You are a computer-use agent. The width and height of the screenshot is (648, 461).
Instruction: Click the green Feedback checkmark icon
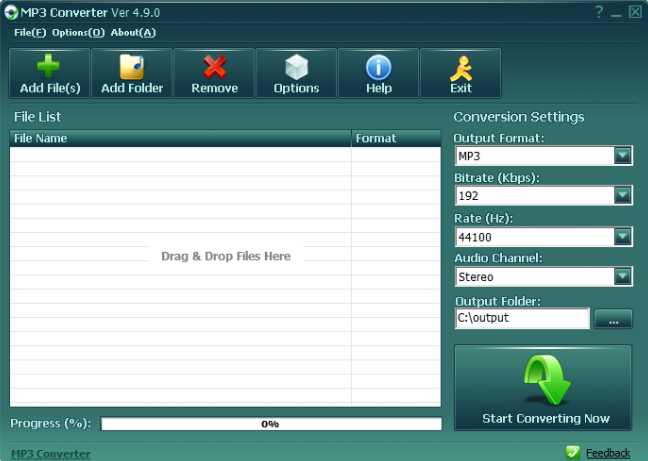tap(573, 452)
